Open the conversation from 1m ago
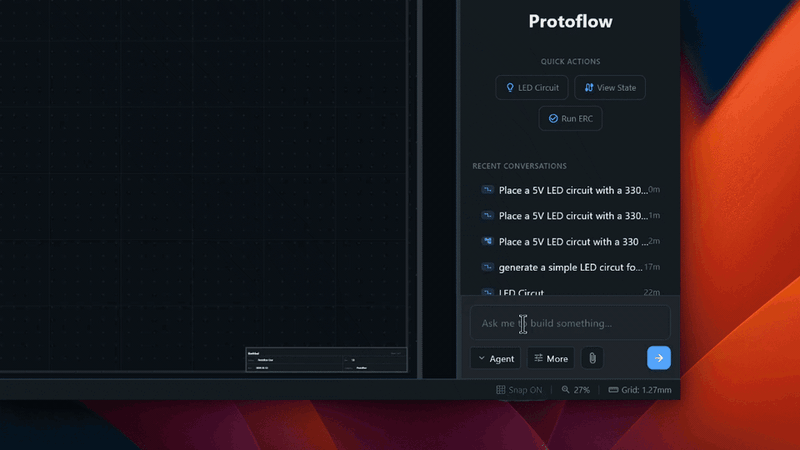800x450 pixels. click(x=570, y=215)
